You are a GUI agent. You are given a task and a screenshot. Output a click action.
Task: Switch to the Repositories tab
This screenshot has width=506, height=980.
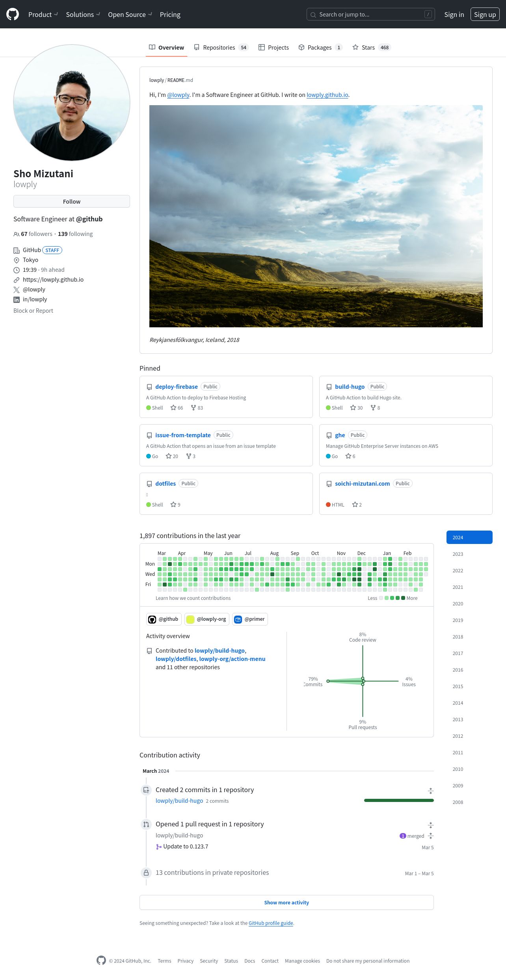click(x=221, y=47)
